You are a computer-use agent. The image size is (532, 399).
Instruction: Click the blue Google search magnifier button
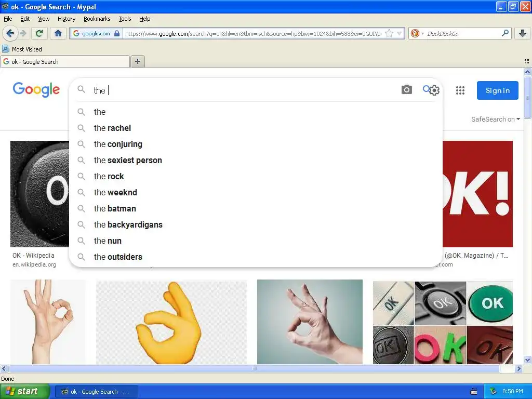pyautogui.click(x=426, y=89)
